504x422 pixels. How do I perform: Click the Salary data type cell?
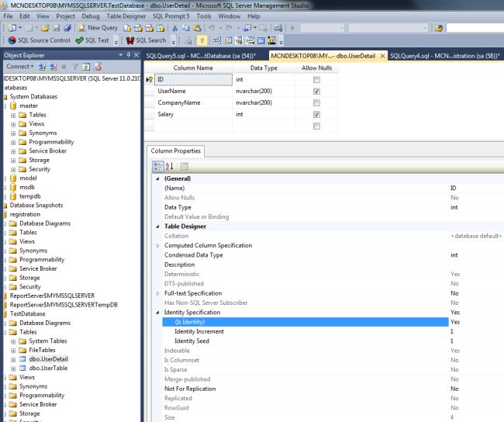click(x=264, y=115)
